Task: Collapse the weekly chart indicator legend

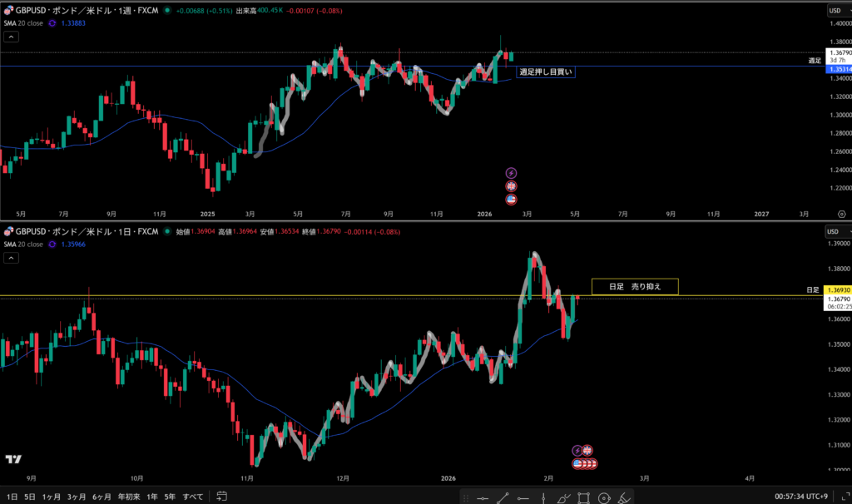Action: point(9,37)
